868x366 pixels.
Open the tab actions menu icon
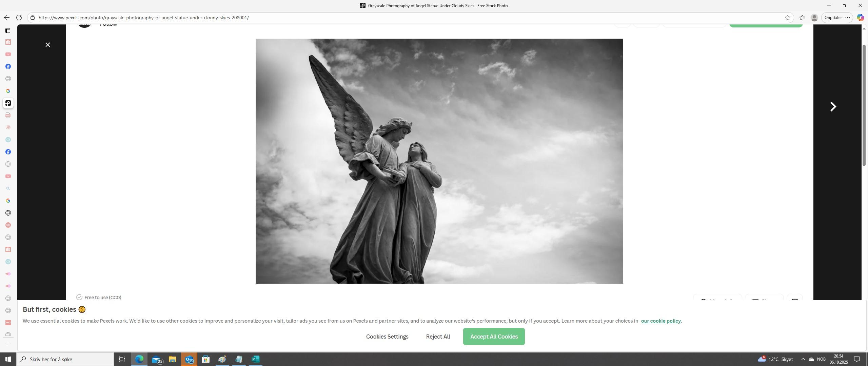pos(8,30)
